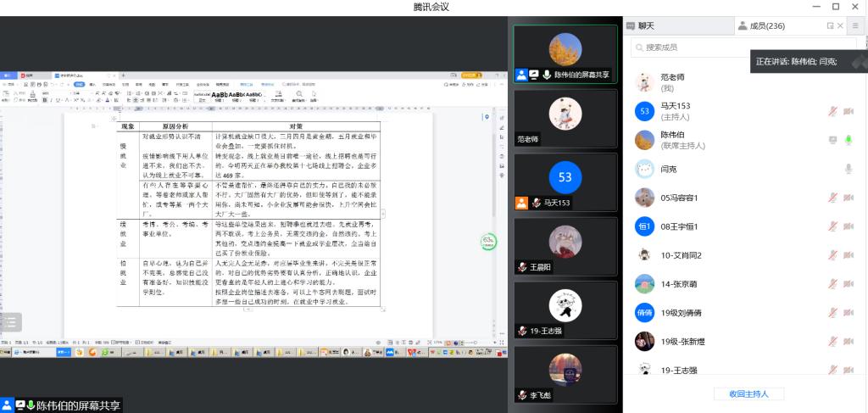Image resolution: width=868 pixels, height=413 pixels.
Task: Click 19级刘倩倩's muted microphone icon
Action: tap(832, 313)
